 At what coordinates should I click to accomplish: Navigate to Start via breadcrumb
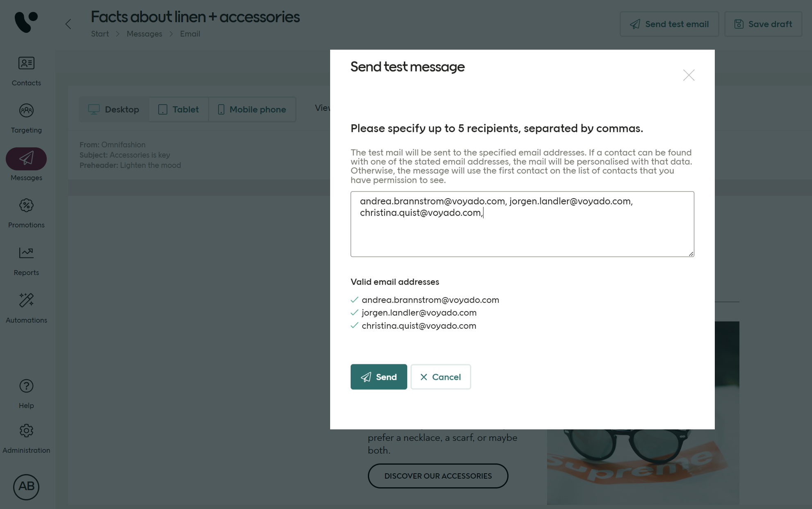click(100, 34)
